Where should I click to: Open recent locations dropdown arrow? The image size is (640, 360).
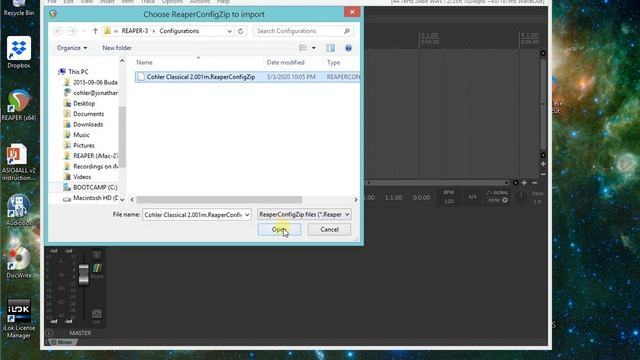(x=84, y=31)
